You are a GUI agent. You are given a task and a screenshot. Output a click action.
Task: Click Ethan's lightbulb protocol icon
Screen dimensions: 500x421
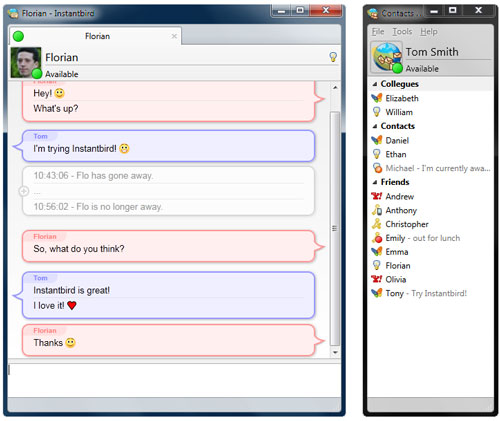tap(377, 154)
